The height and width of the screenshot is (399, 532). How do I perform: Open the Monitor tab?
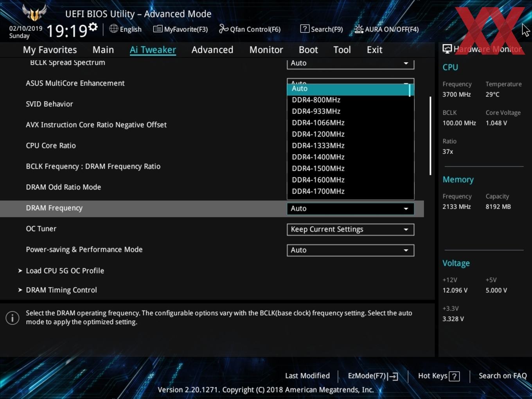click(x=266, y=50)
